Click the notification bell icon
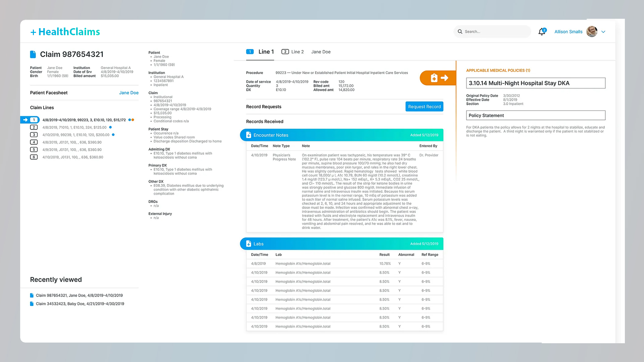 542,32
